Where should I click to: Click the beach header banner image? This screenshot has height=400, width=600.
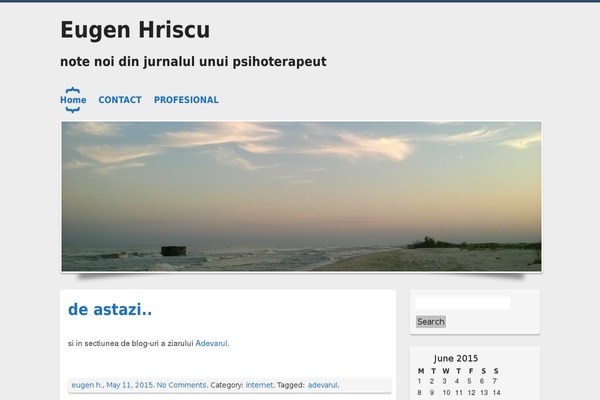(302, 196)
